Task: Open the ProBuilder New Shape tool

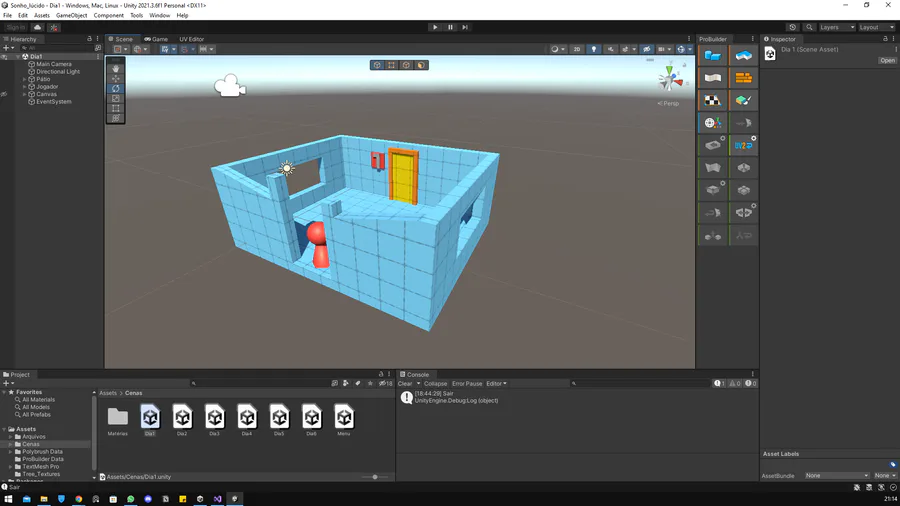Action: (712, 56)
